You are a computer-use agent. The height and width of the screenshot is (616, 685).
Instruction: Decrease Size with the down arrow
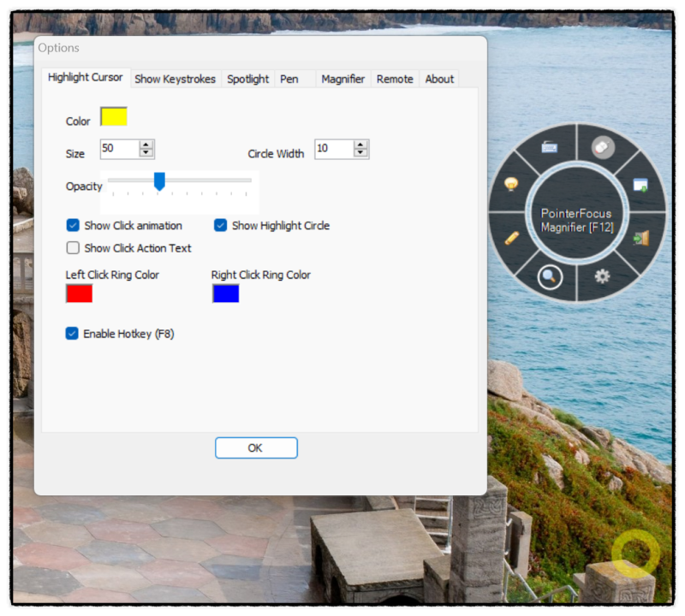point(146,153)
